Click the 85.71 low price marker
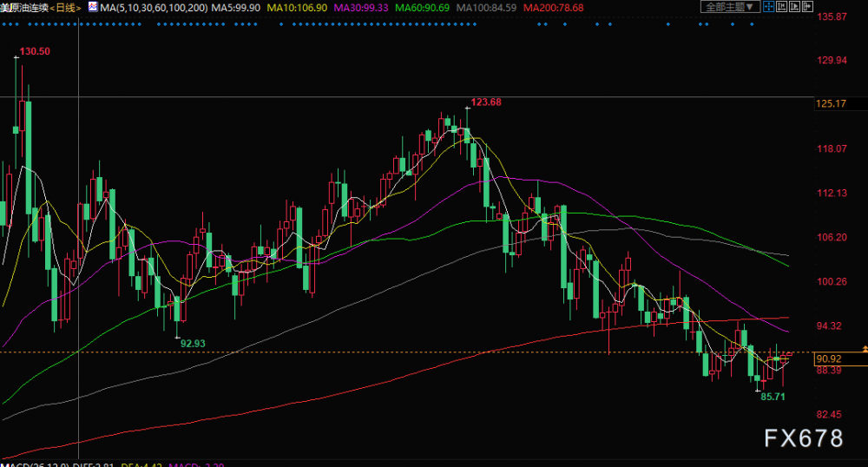Screen dimensions: 868x467 tap(773, 397)
